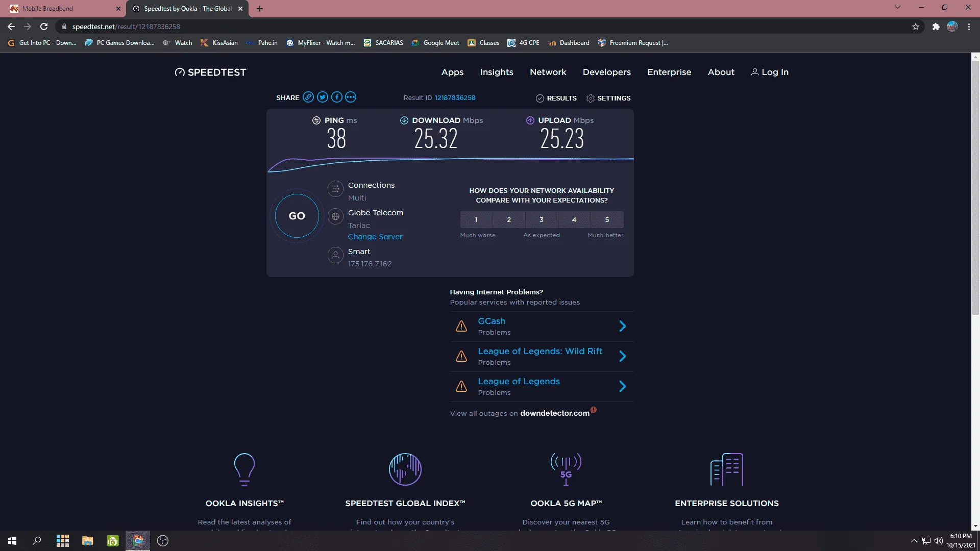980x551 pixels.
Task: Click Enterprise Solutions building icon
Action: (x=727, y=469)
